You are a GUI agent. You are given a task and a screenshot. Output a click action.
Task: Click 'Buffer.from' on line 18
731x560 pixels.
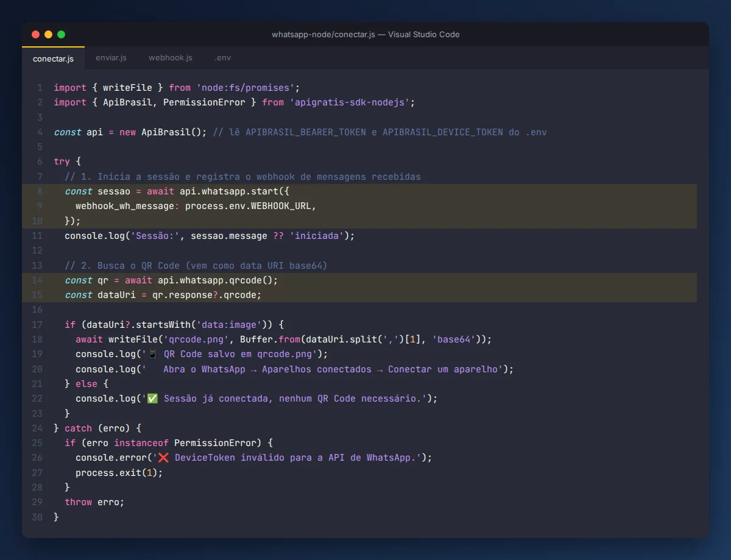[x=270, y=339]
